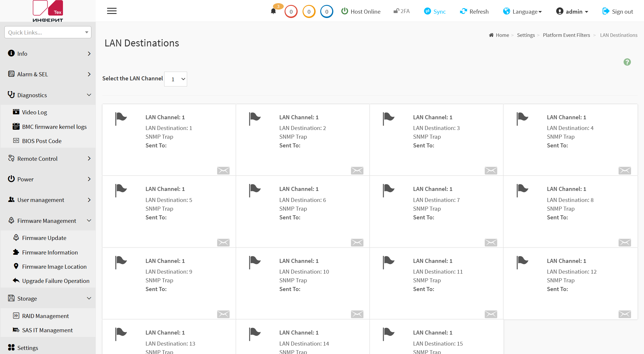Collapse the Storage section chevron

[89, 298]
